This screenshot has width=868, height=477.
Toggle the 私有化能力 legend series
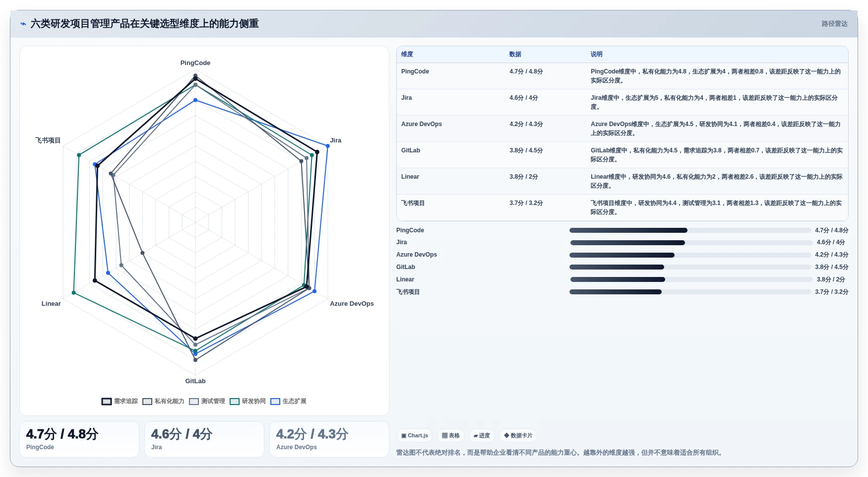[x=163, y=401]
